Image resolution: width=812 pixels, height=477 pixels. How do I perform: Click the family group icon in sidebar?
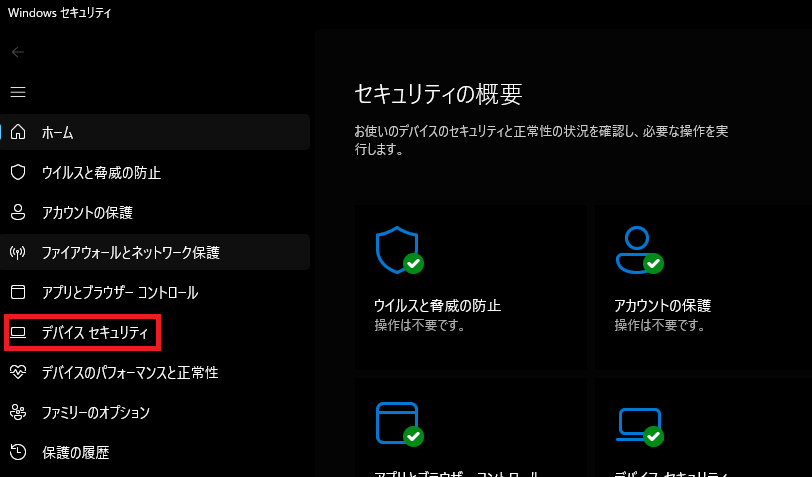coord(18,412)
